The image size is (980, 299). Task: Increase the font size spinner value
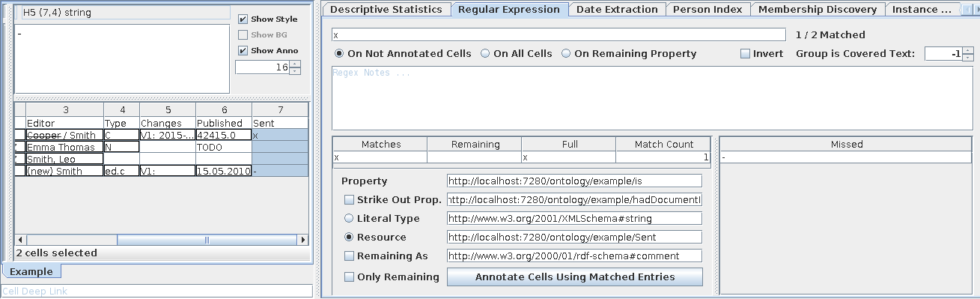(x=295, y=64)
